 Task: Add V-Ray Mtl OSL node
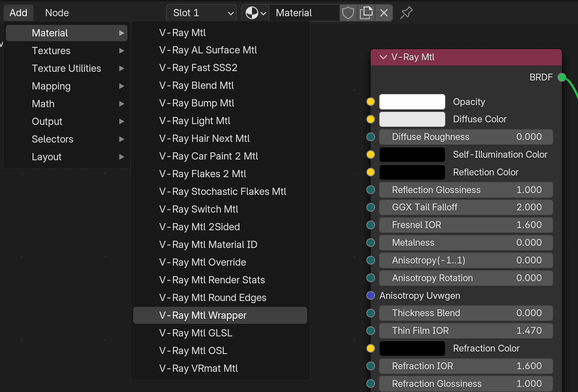220,351
